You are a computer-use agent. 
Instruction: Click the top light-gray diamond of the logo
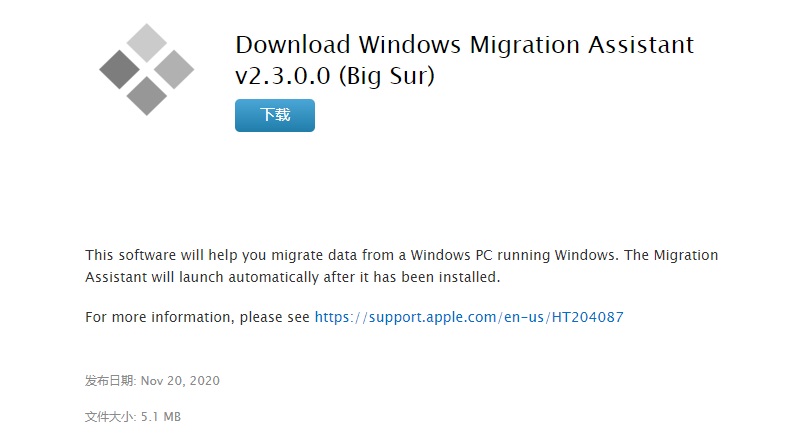click(x=147, y=43)
